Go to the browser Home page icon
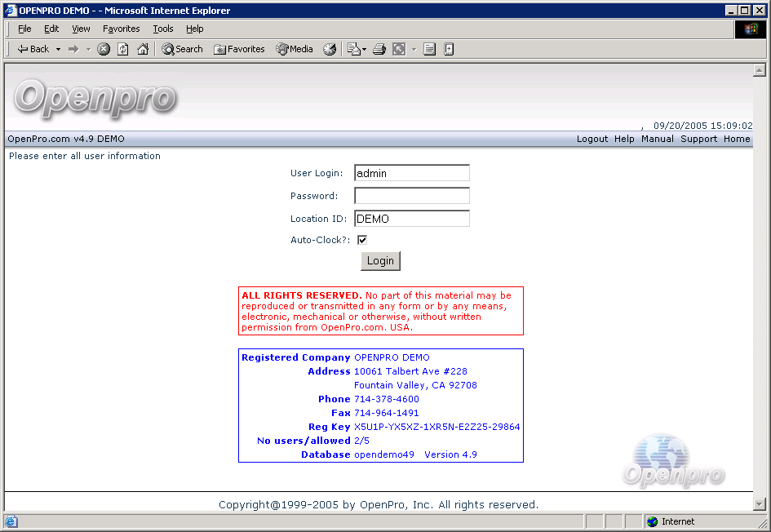 point(143,49)
